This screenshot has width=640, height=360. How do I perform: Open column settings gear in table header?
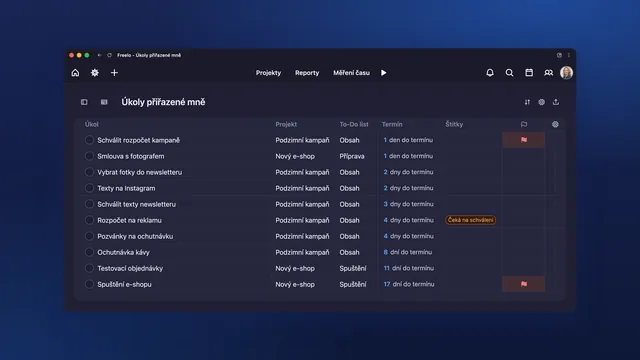point(556,124)
